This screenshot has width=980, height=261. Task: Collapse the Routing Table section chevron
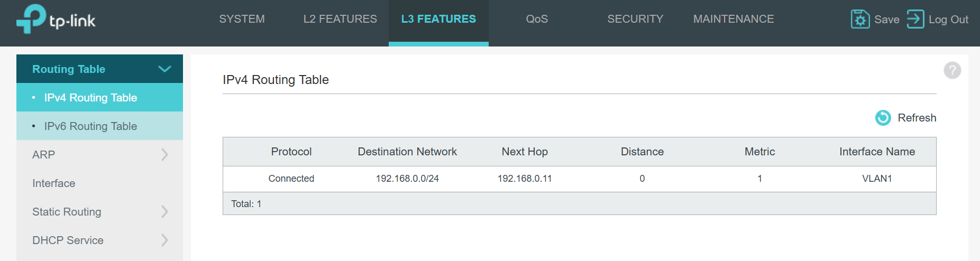(164, 69)
